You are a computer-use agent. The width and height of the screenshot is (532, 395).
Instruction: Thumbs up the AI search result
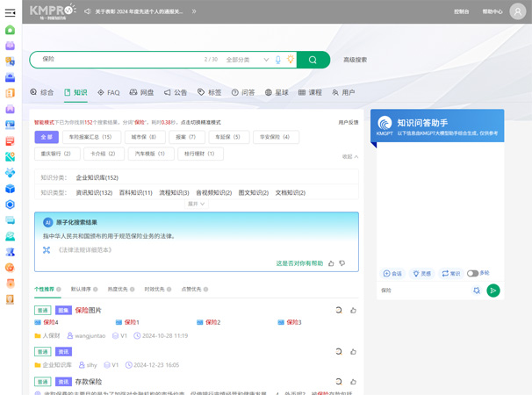[331, 263]
